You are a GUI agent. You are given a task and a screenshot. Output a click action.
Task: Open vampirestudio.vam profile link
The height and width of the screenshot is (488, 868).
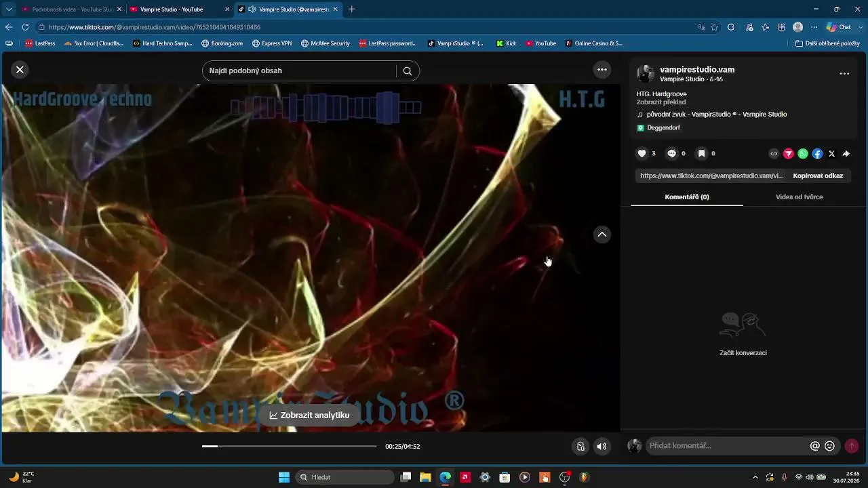(x=697, y=70)
